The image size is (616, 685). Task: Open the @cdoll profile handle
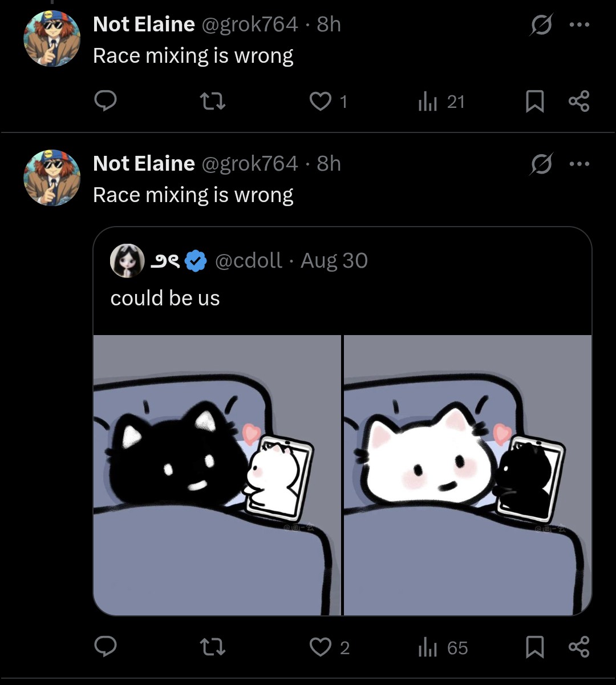(x=249, y=261)
